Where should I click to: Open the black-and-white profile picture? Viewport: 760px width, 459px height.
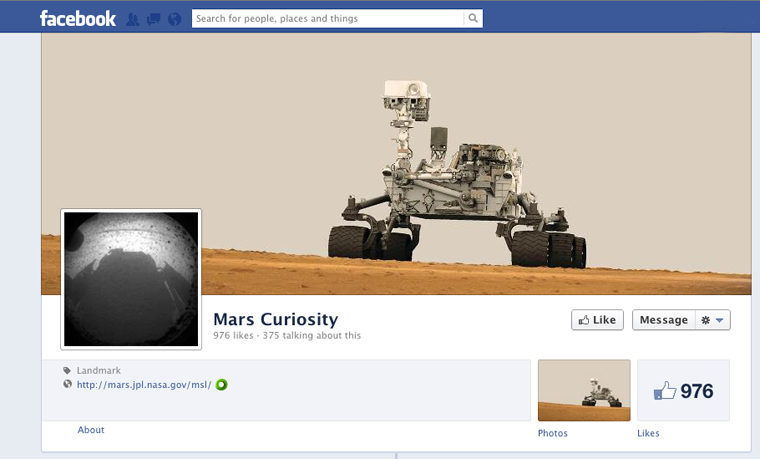(131, 279)
